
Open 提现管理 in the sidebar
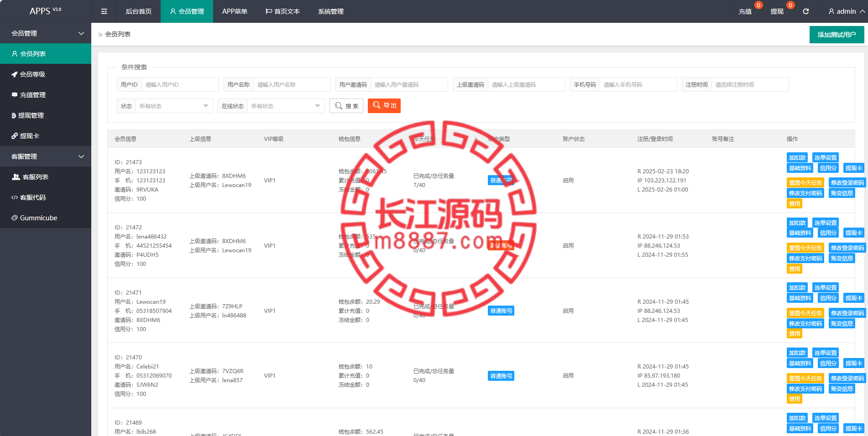click(46, 115)
